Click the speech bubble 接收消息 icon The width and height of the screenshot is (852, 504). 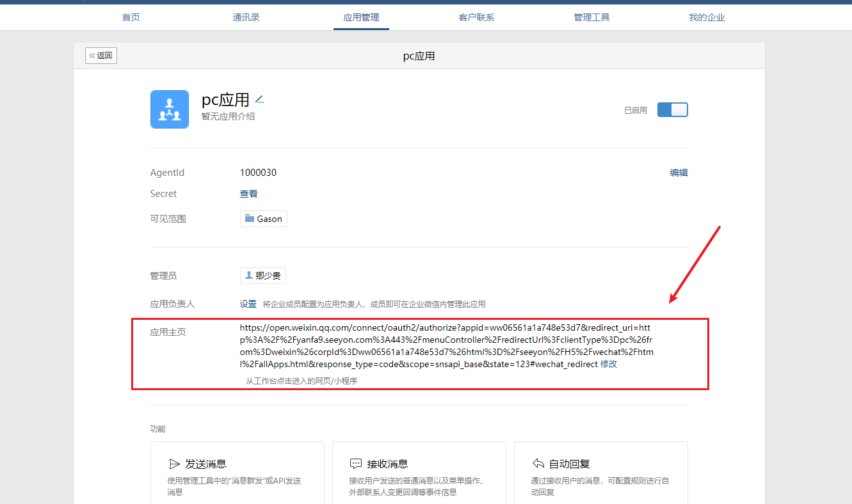356,464
